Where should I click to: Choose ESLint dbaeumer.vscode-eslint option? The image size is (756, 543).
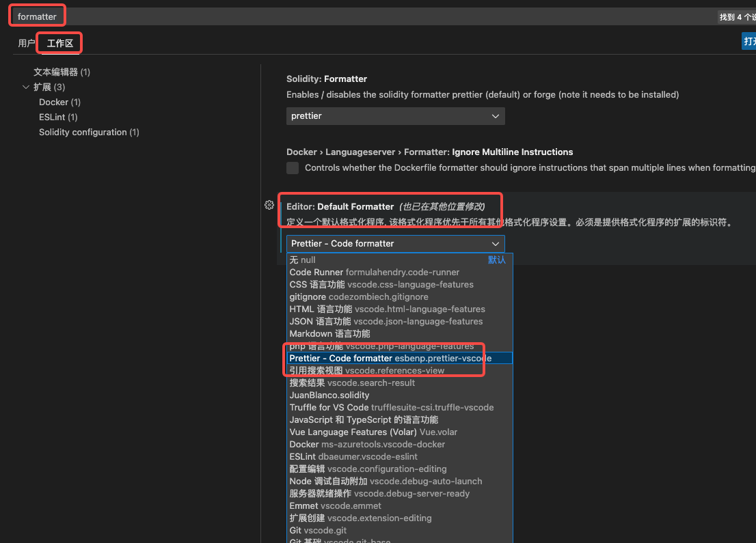click(400, 457)
